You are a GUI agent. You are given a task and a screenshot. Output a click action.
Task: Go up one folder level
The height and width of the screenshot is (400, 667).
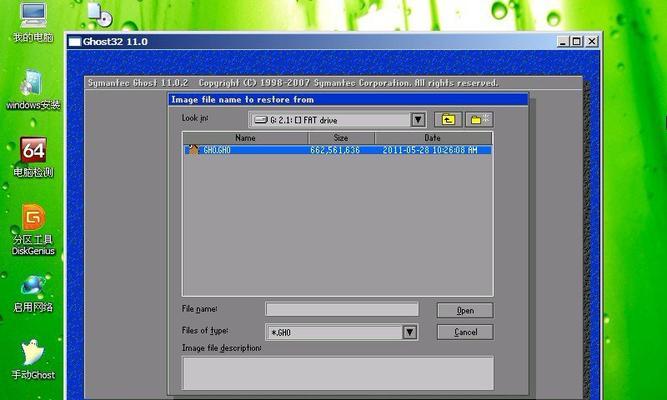[448, 120]
